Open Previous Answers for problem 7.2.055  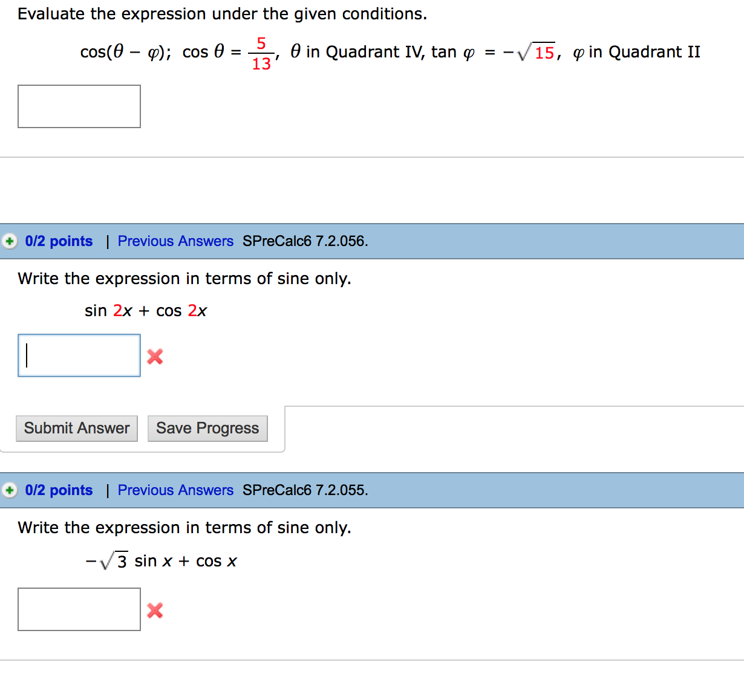[175, 490]
